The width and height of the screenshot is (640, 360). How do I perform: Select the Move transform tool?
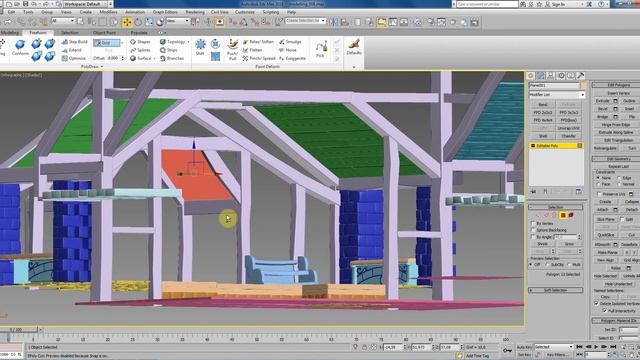(127, 22)
